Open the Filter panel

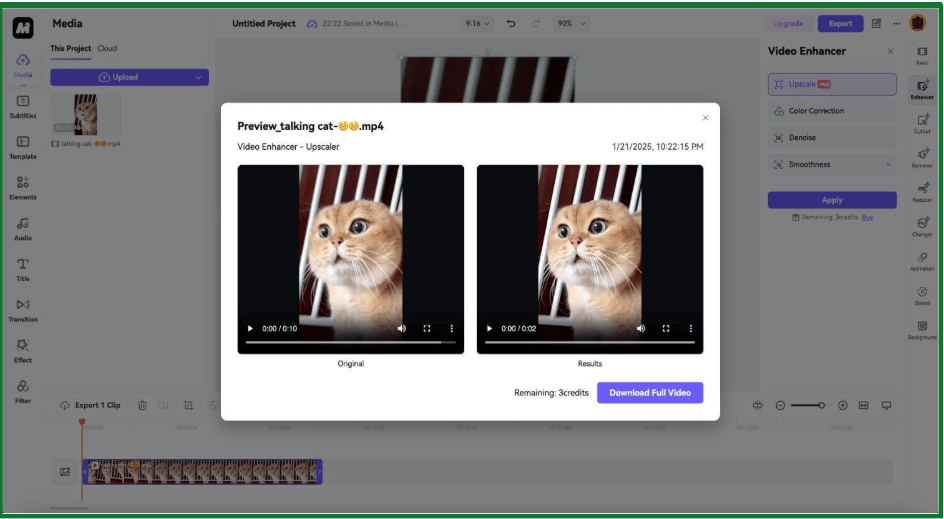tap(23, 392)
